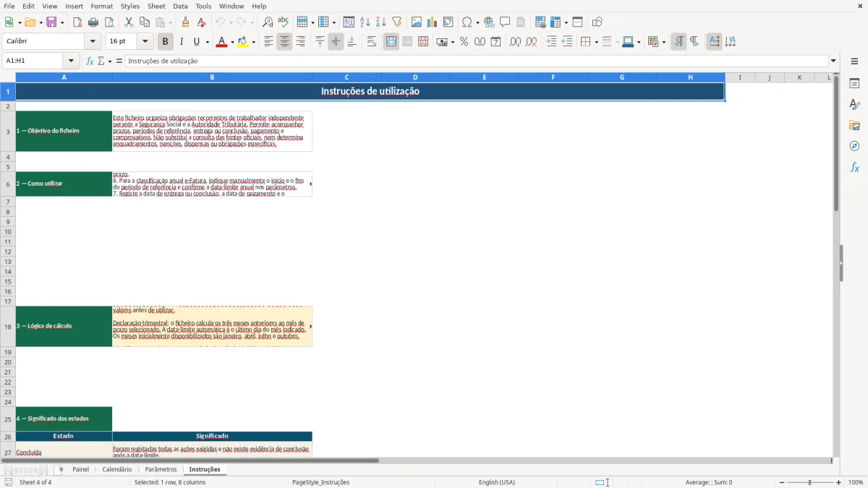
Task: Sort the selection in ascending order
Action: tap(365, 22)
